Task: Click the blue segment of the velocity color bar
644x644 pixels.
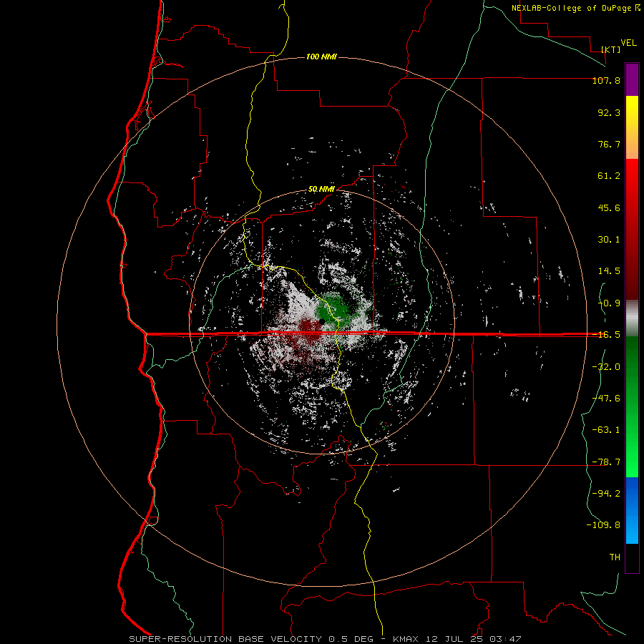Action: [x=632, y=510]
